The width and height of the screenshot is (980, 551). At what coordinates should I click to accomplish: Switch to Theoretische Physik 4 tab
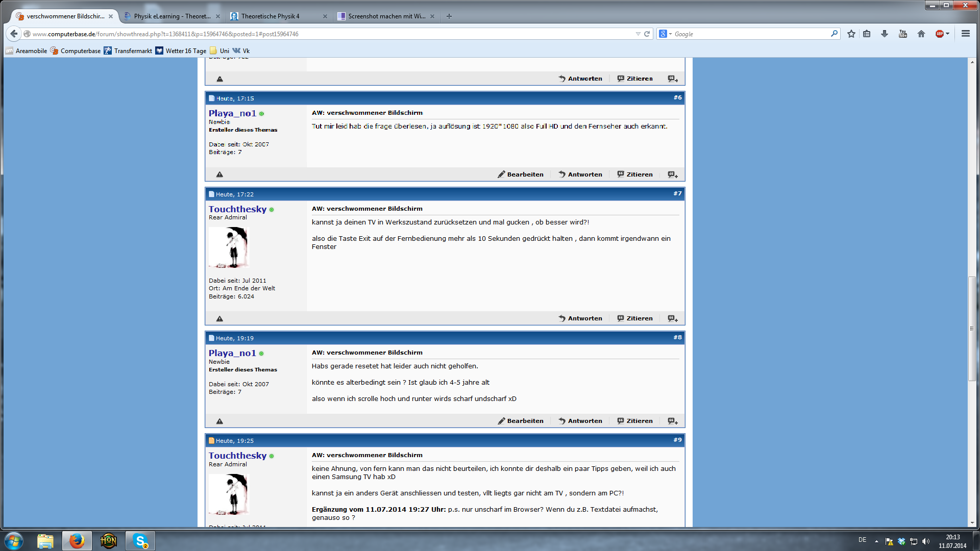271,16
